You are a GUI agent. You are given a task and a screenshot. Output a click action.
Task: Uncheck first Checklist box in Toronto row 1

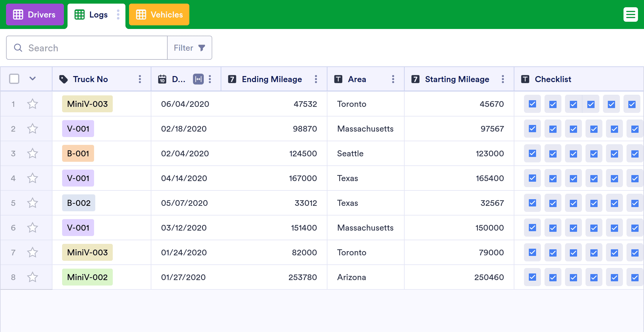click(532, 104)
